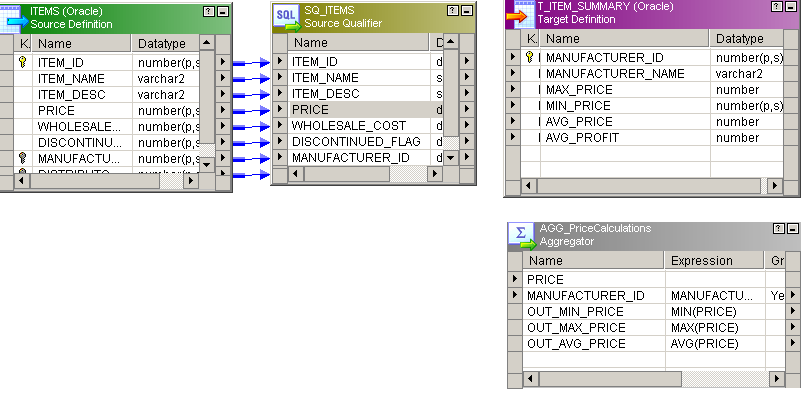This screenshot has height=394, width=803.
Task: Click Name column header in aggregator window
Action: 593,260
